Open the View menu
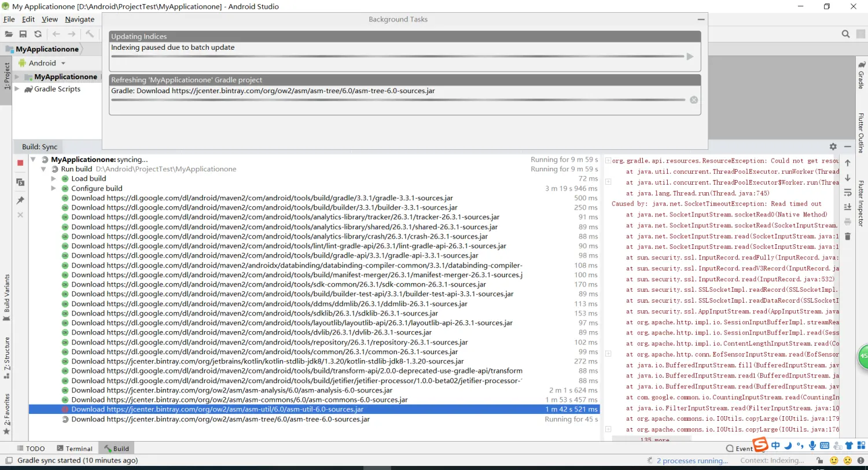The width and height of the screenshot is (868, 470). click(x=50, y=19)
